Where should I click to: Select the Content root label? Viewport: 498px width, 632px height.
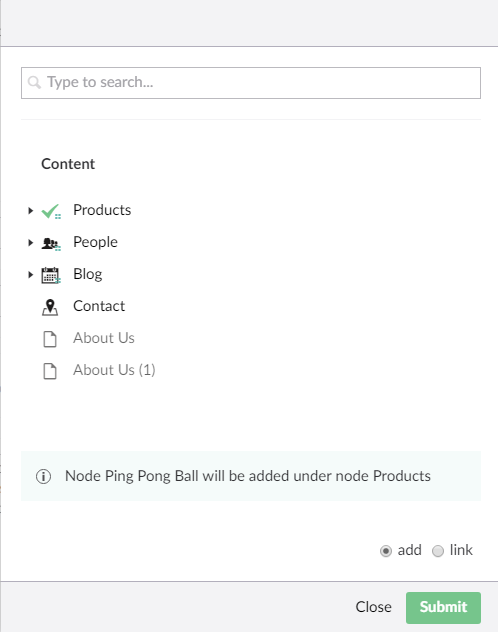[x=68, y=164]
